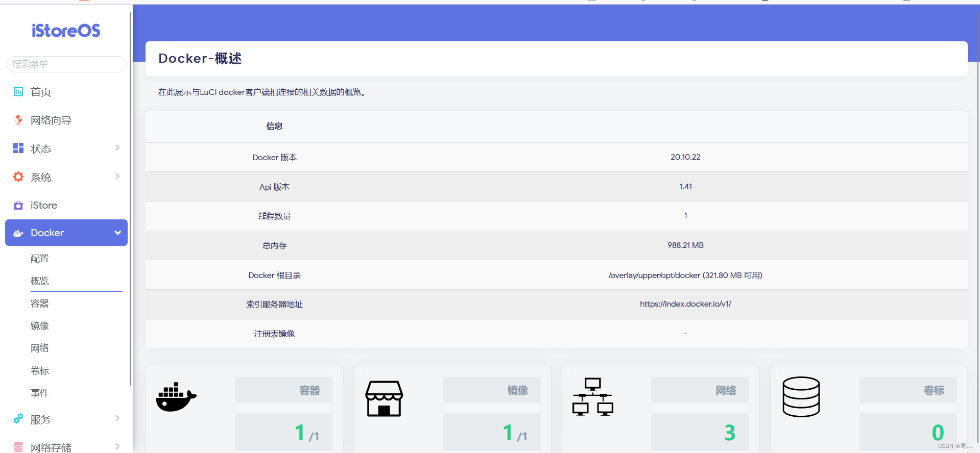Viewport: 980px width, 453px height.
Task: Click the Docker-概述 page heading
Action: (200, 59)
